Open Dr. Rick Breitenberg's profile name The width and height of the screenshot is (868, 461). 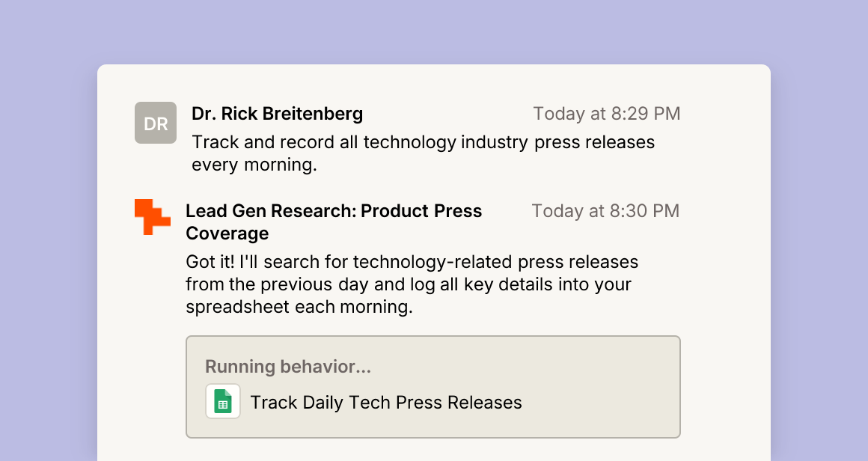(278, 114)
